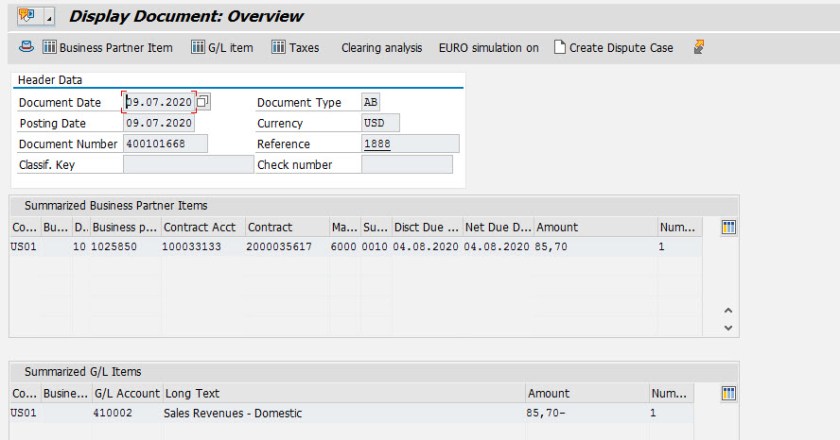Click scroll up arrow in Business Partner Items
Image resolution: width=840 pixels, height=440 pixels.
tap(728, 310)
